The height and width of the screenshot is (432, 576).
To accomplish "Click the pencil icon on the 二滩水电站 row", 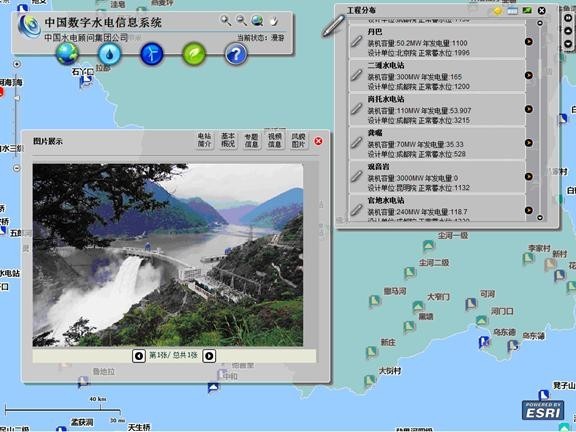I will [356, 75].
